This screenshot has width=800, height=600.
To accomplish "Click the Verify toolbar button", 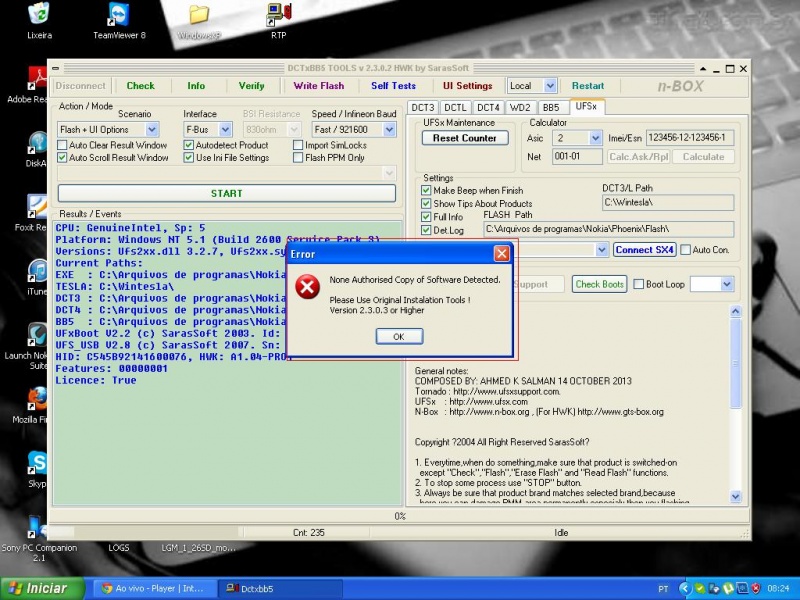I will 252,86.
